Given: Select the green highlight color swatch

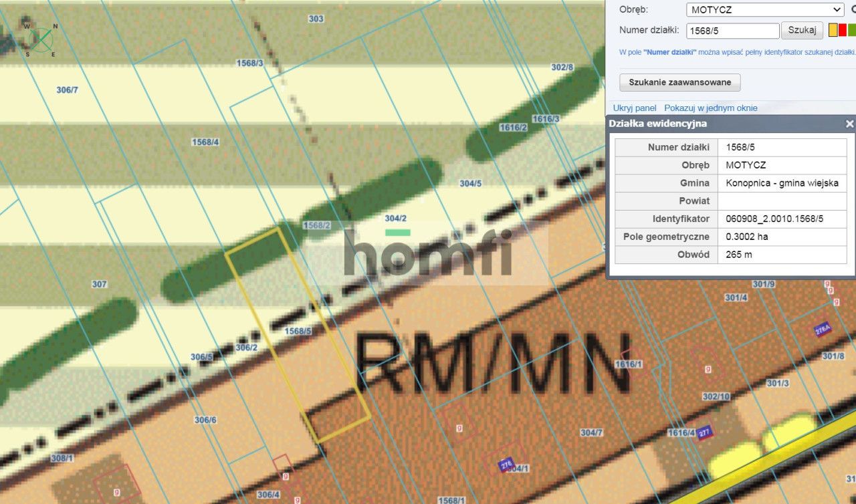Looking at the screenshot, I should pos(852,30).
